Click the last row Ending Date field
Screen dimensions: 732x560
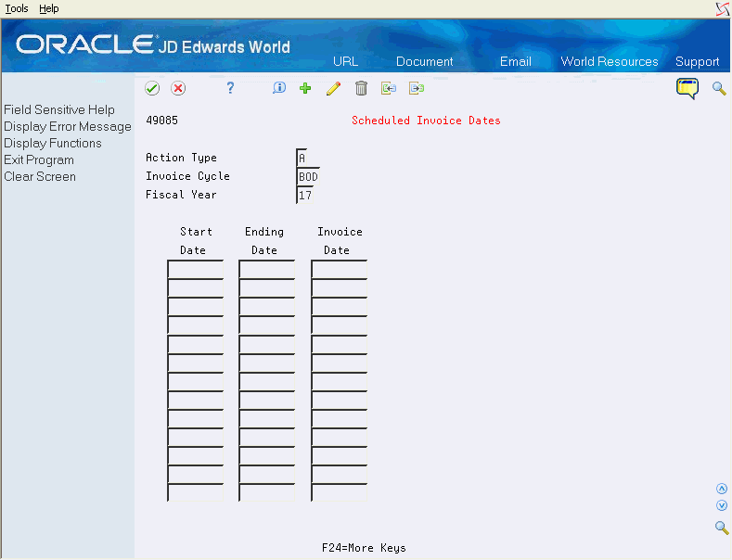[267, 492]
